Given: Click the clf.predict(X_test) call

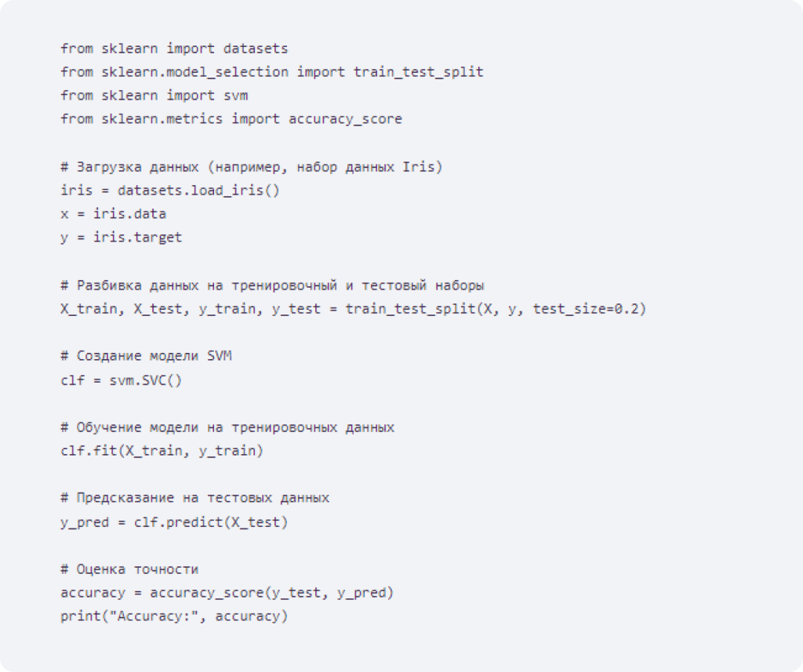Looking at the screenshot, I should pos(211,522).
